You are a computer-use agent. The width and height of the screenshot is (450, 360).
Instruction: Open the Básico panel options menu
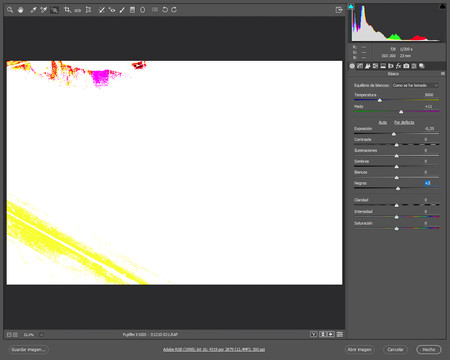[x=443, y=74]
